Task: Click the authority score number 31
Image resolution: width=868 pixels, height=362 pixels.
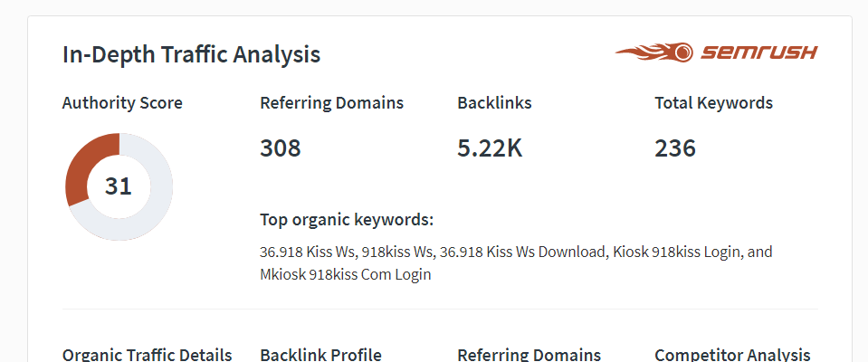Action: (119, 186)
